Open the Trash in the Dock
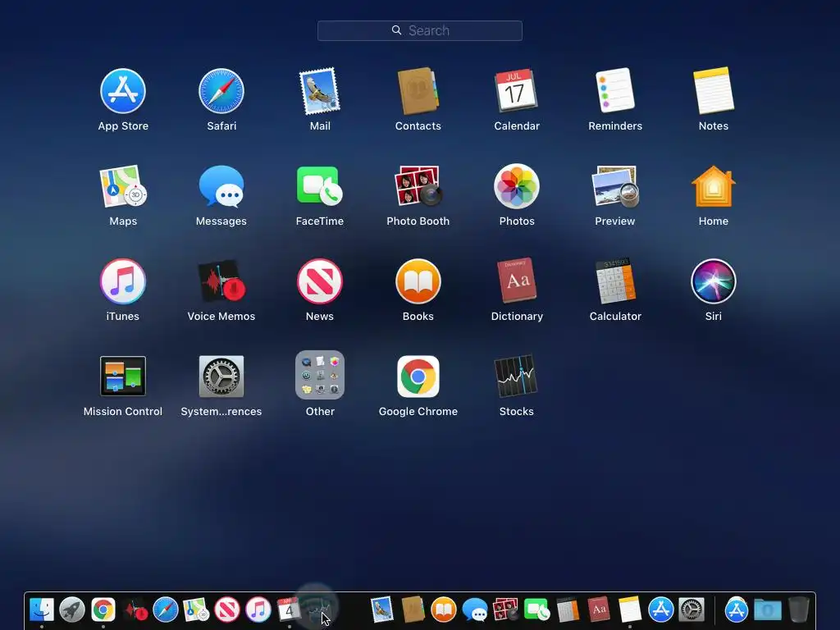This screenshot has width=840, height=630. click(x=798, y=609)
